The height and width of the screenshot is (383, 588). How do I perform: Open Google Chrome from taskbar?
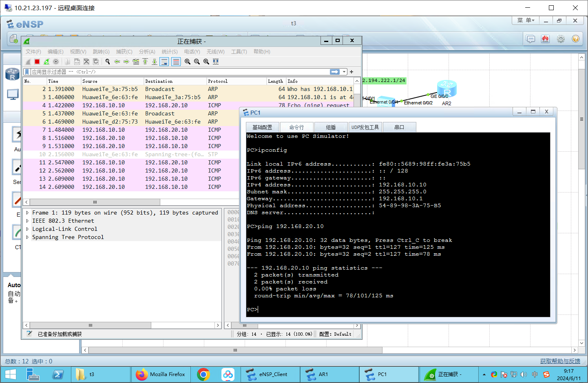203,374
